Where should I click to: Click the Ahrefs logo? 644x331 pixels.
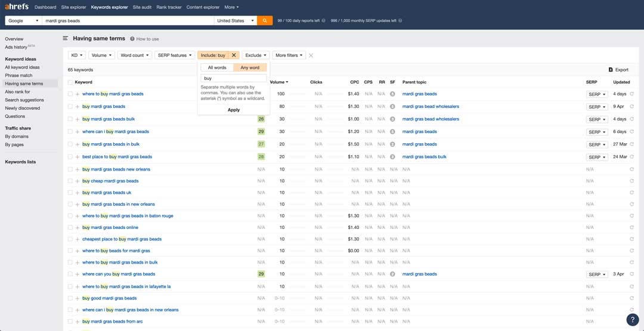[x=17, y=7]
